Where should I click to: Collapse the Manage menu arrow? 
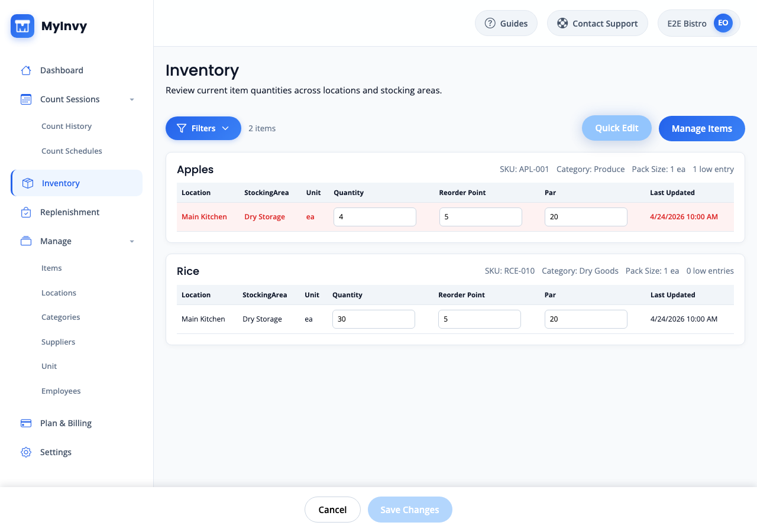[132, 241]
